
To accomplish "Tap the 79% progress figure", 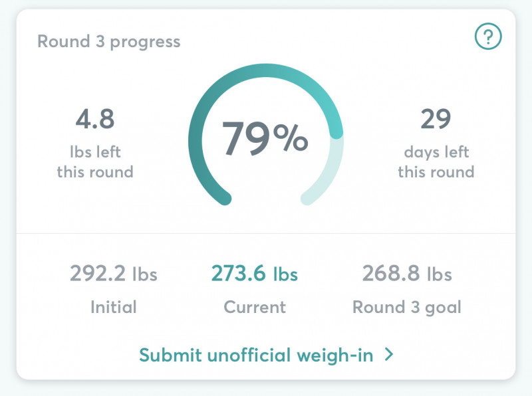I will coord(265,139).
